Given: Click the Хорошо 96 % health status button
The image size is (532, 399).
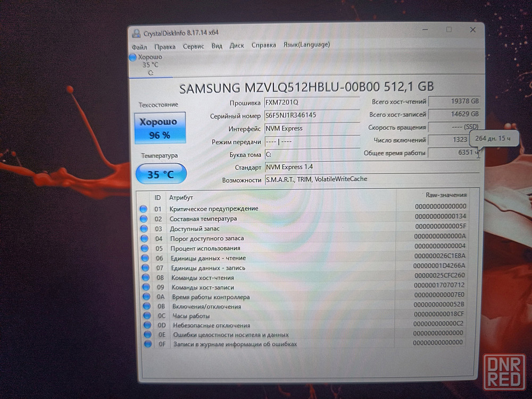Looking at the screenshot, I should coord(160,128).
